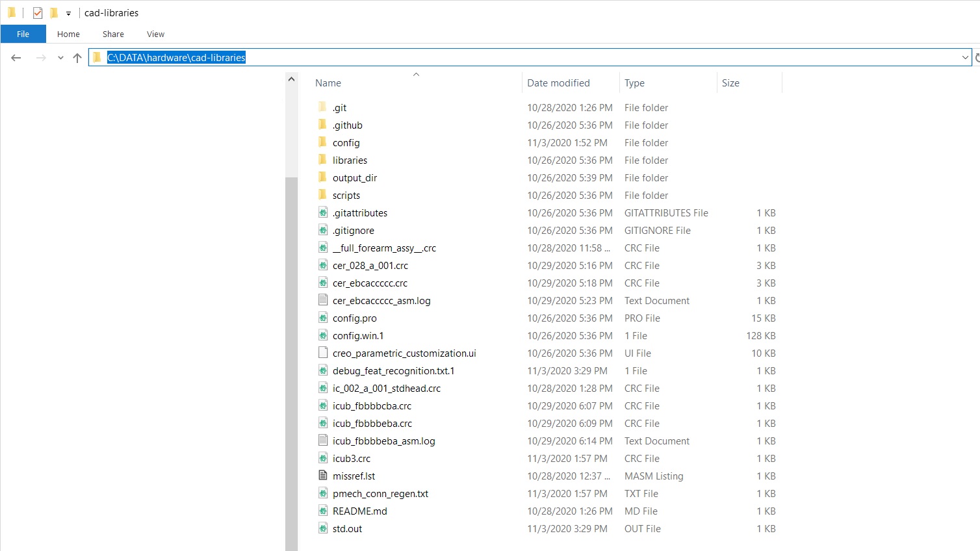
Task: Select the pmech_conn_regen.txt file name
Action: pyautogui.click(x=381, y=493)
